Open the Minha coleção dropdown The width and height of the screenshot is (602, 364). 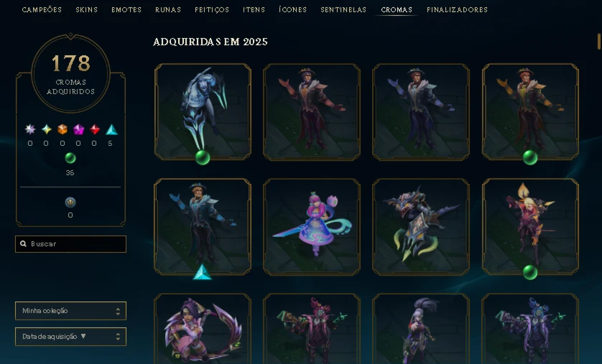click(70, 311)
